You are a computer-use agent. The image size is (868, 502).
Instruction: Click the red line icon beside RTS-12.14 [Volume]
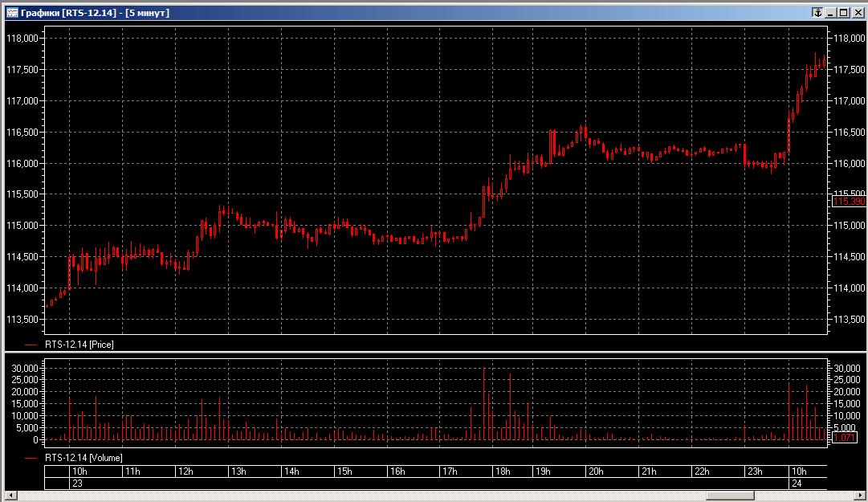pyautogui.click(x=31, y=457)
